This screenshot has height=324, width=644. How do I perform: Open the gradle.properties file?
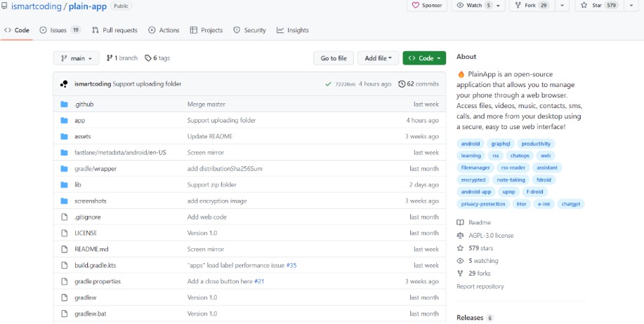98,281
